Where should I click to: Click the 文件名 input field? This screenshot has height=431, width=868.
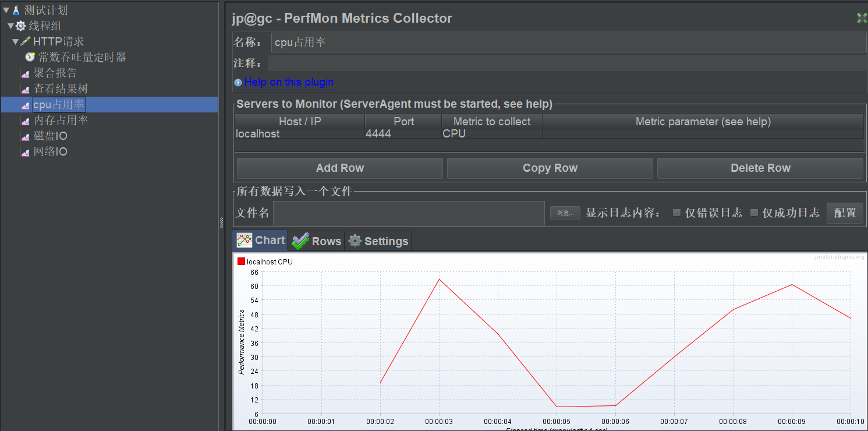click(409, 213)
